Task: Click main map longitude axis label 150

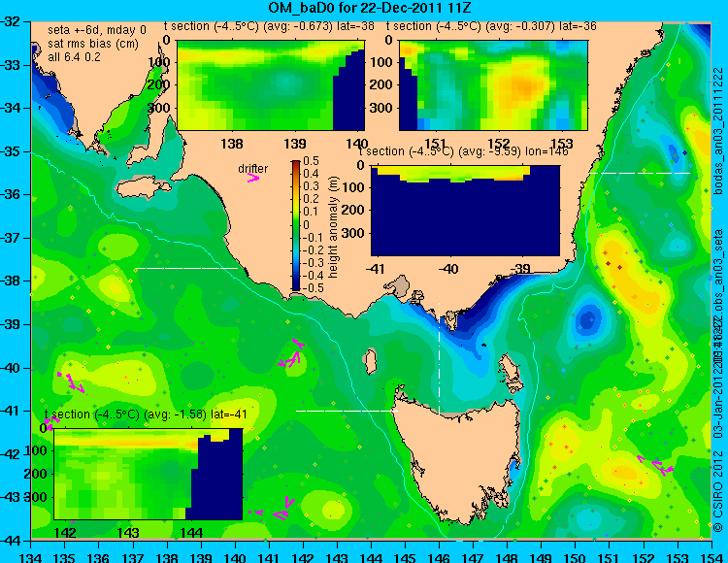Action: [575, 557]
